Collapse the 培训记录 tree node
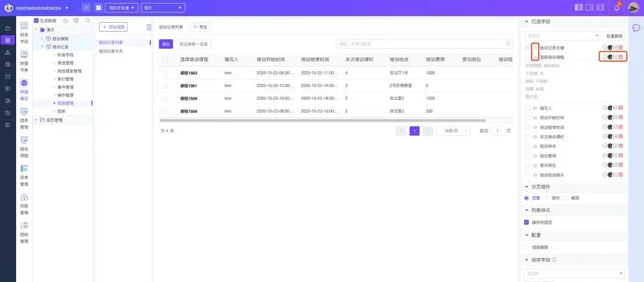 42,47
